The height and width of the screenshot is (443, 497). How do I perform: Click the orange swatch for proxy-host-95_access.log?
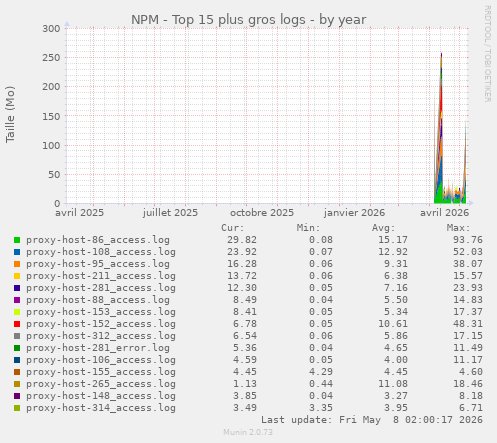tap(17, 264)
